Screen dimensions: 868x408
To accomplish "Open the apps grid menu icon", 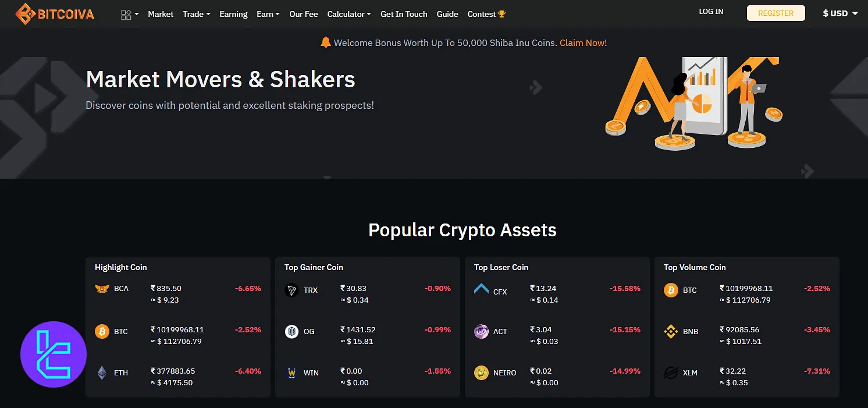I will point(126,15).
